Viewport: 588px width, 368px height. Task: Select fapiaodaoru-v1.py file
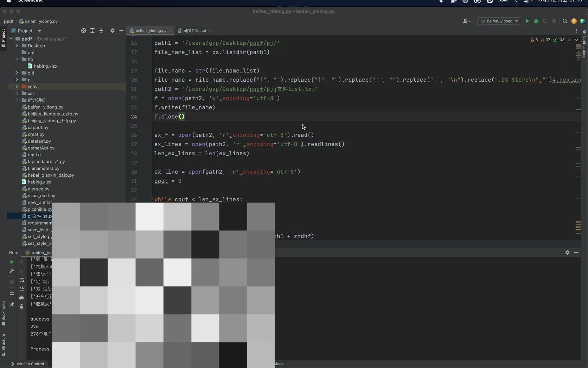(43, 162)
